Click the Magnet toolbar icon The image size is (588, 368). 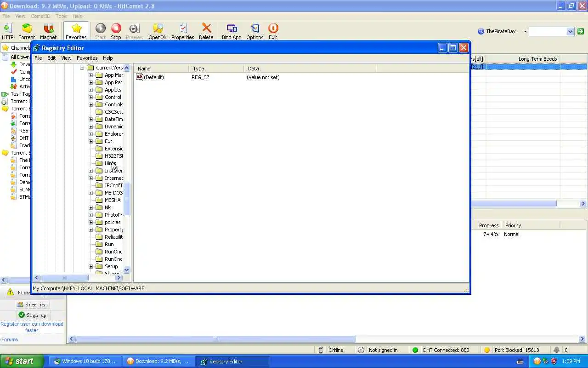[x=48, y=31]
